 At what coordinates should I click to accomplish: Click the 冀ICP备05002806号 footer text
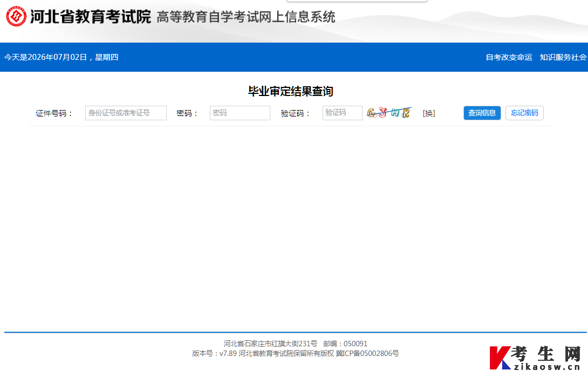tap(367, 353)
